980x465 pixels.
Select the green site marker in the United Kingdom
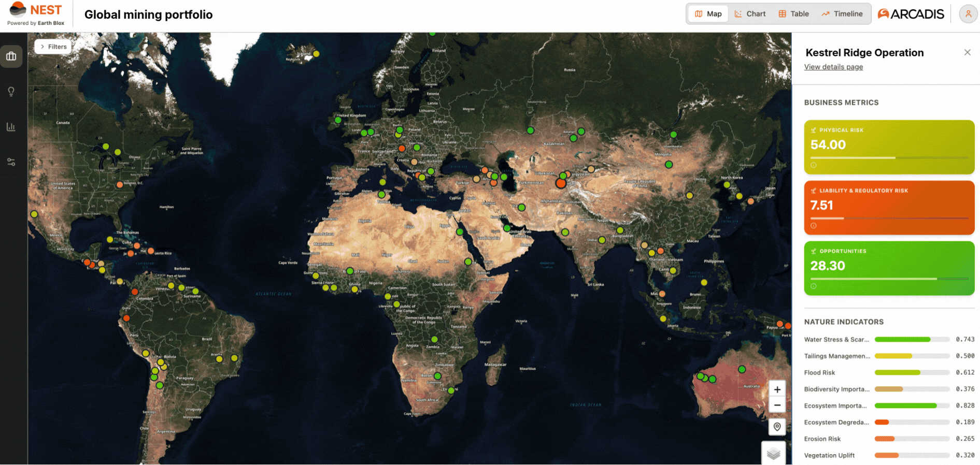(338, 120)
